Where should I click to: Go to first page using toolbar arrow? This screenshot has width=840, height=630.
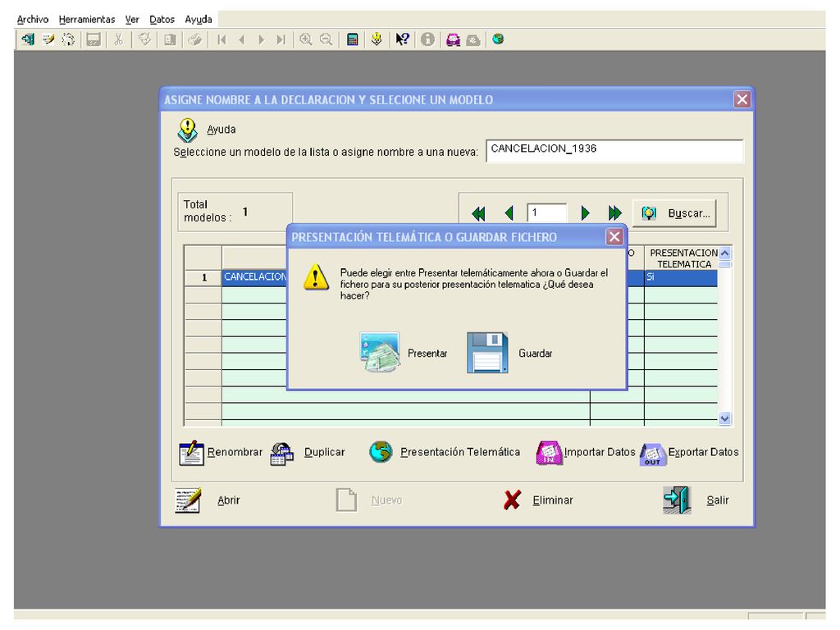pos(221,39)
